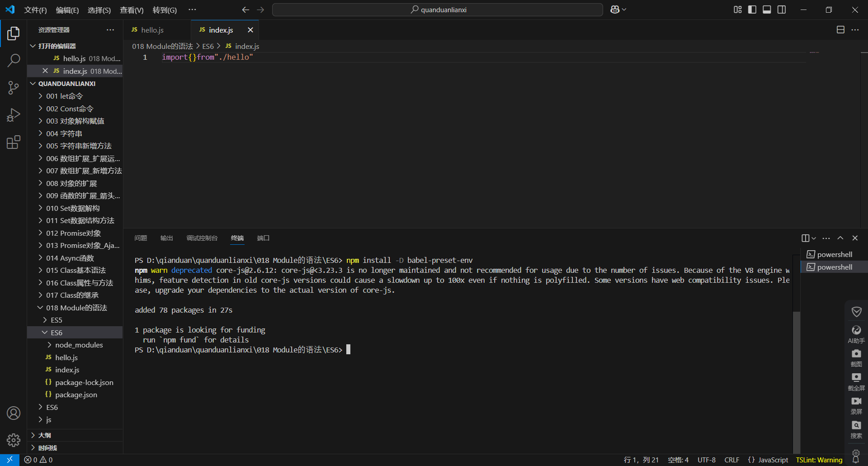Maximize the terminal panel size

840,238
